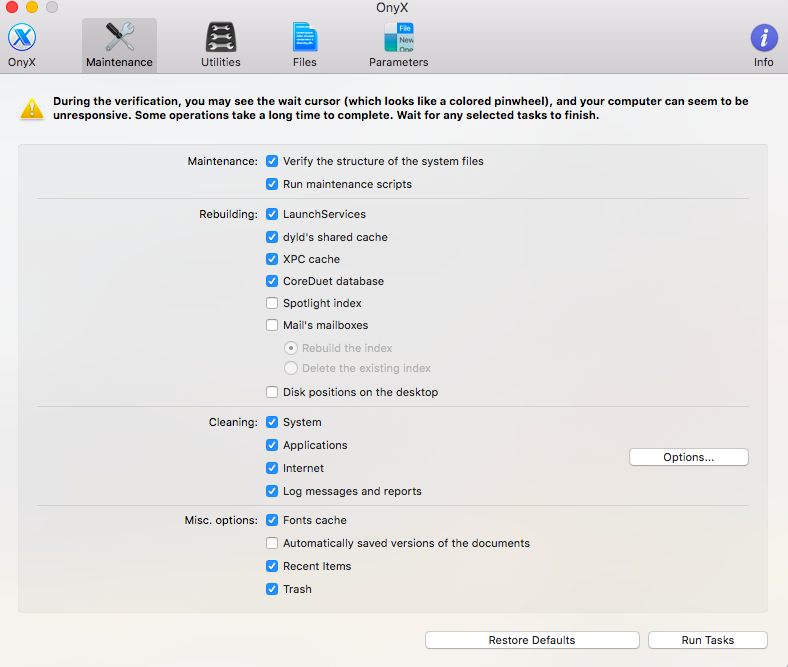Check Mail's mailboxes option

(x=272, y=325)
